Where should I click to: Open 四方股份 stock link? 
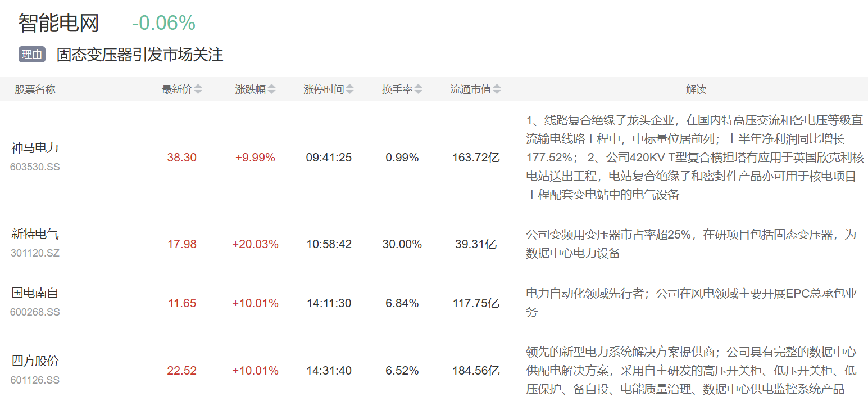35,361
